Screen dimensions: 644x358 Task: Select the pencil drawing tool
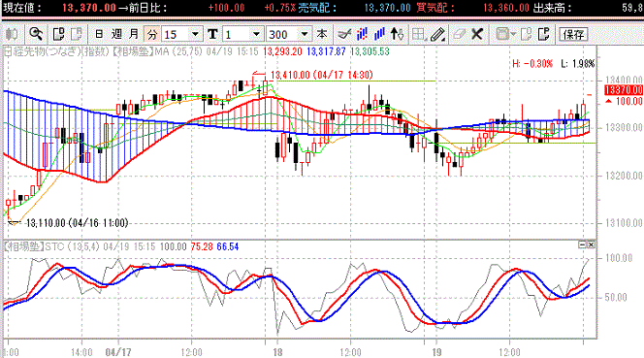[x=438, y=35]
